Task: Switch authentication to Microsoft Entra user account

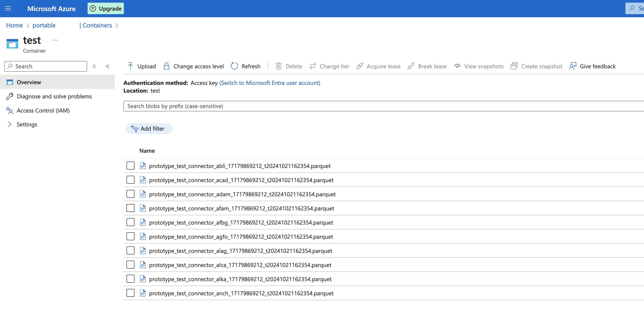Action: pyautogui.click(x=270, y=83)
